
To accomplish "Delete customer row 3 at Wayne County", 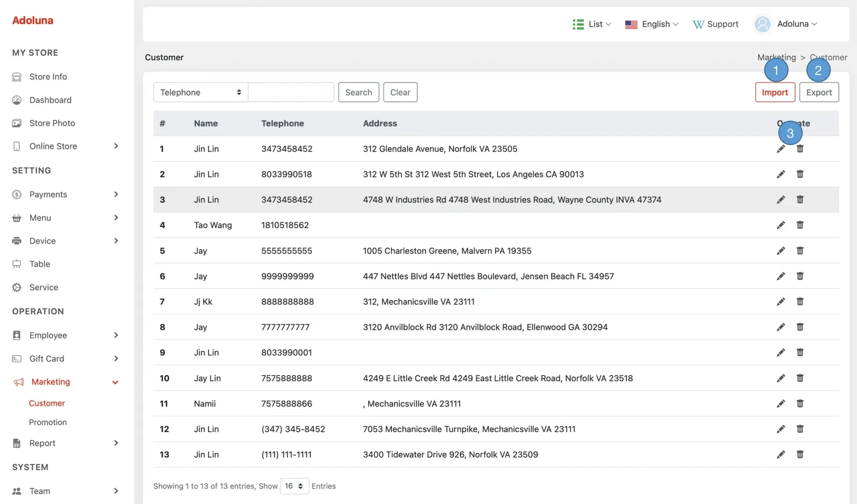I will [x=800, y=200].
